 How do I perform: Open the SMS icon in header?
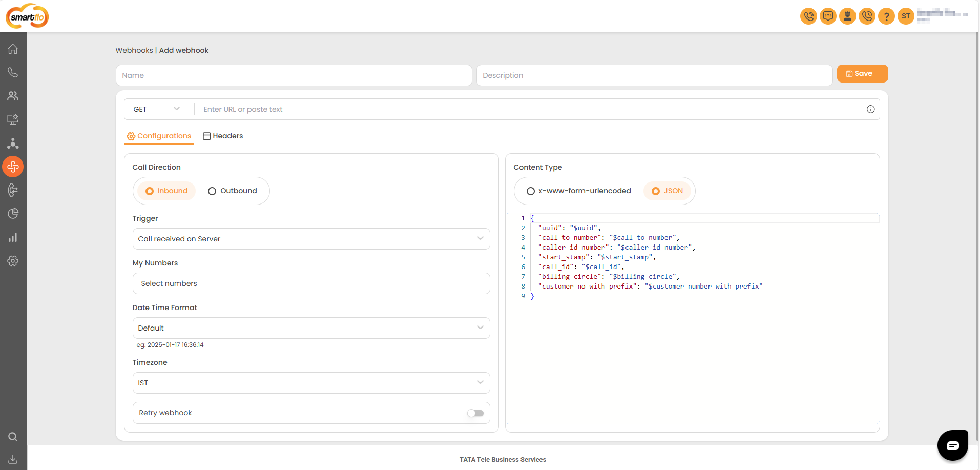pos(828,16)
